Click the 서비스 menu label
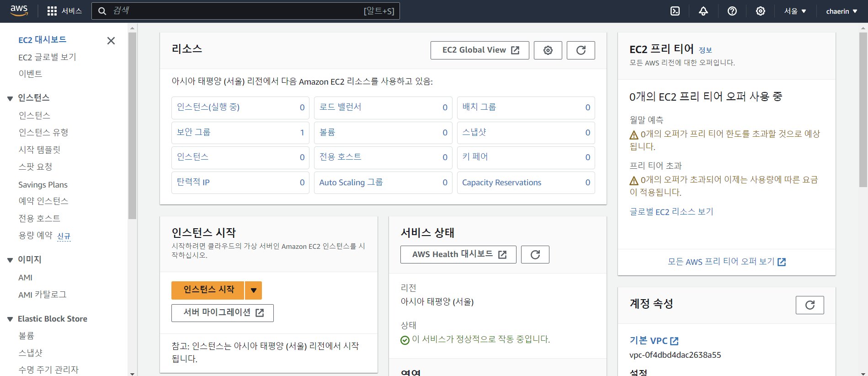Screen dimensions: 868x376 click(x=72, y=11)
